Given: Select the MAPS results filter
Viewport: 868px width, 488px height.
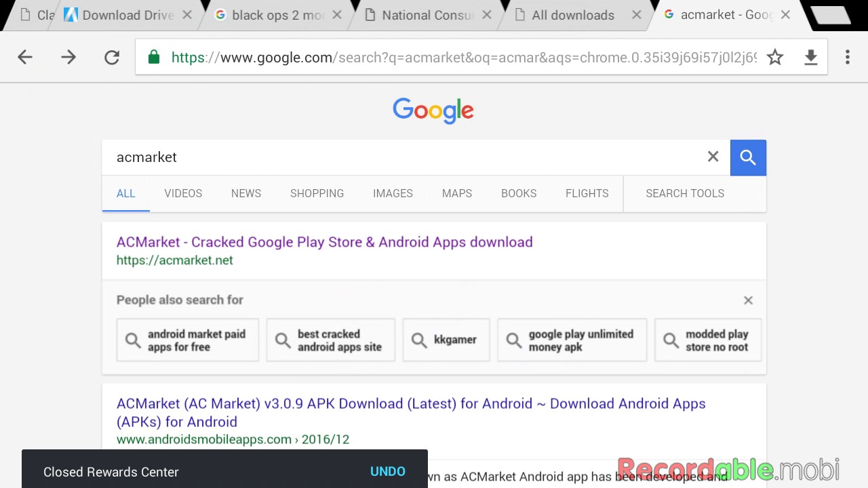Looking at the screenshot, I should click(457, 193).
